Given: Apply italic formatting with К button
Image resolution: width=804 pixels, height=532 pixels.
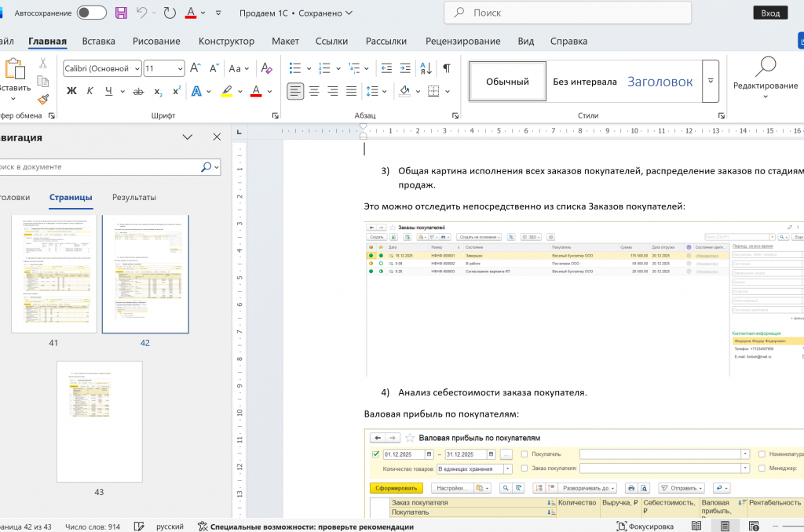Looking at the screenshot, I should 90,91.
